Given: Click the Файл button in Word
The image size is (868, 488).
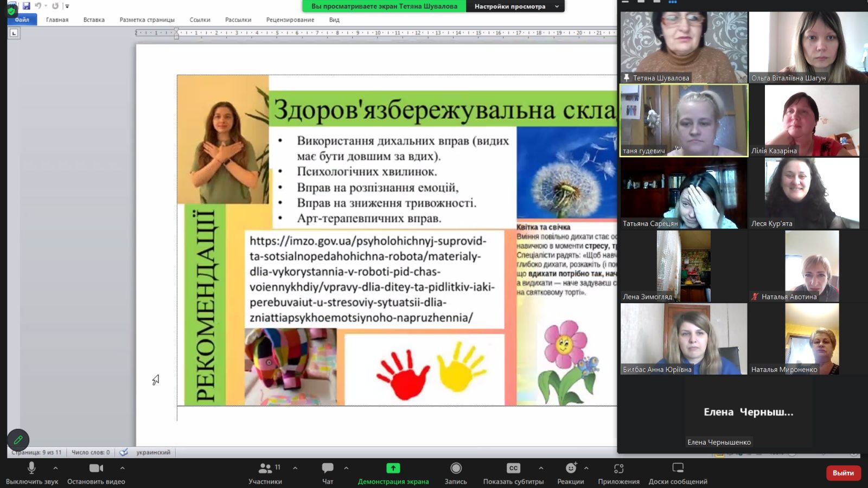Looking at the screenshot, I should point(22,20).
